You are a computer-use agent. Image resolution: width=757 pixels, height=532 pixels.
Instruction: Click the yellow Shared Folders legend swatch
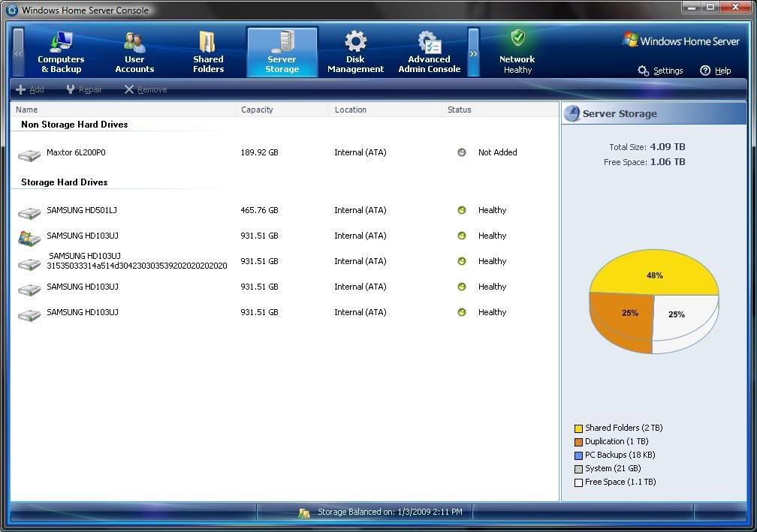coord(578,428)
